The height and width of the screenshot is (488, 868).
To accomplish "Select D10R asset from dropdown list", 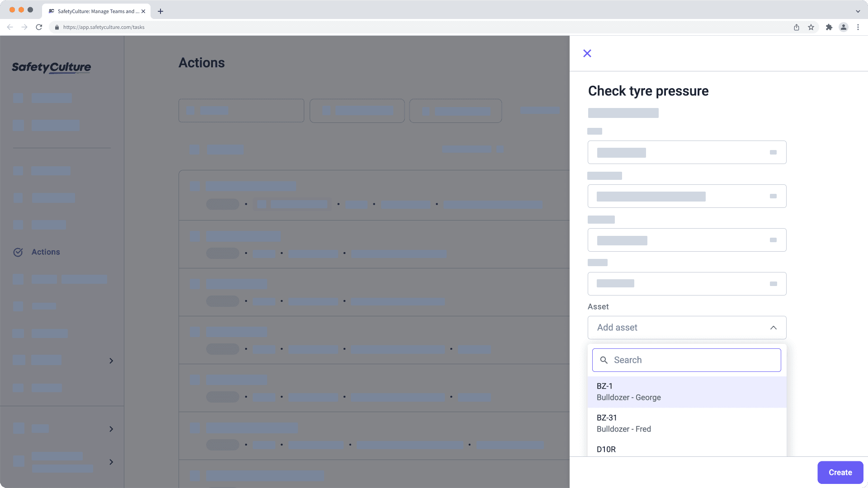I will 606,449.
